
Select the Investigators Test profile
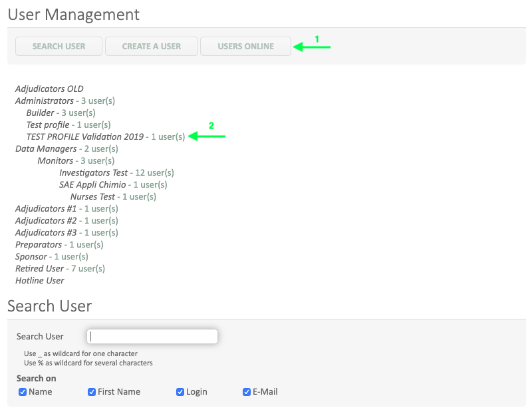[x=93, y=172]
